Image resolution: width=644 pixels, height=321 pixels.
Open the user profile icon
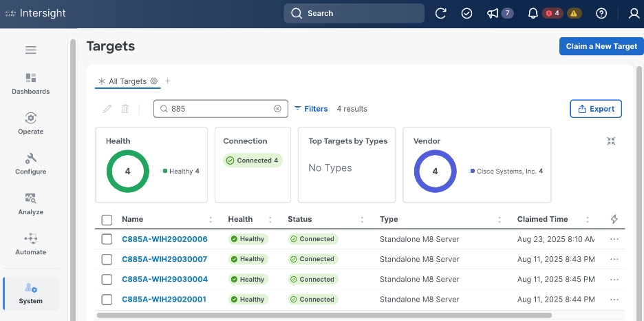tap(634, 13)
